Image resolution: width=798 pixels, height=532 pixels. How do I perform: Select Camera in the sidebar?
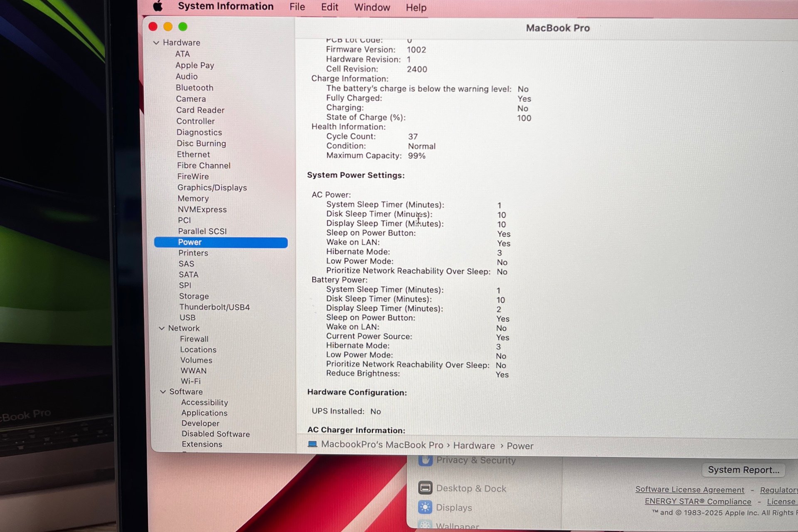coord(191,99)
